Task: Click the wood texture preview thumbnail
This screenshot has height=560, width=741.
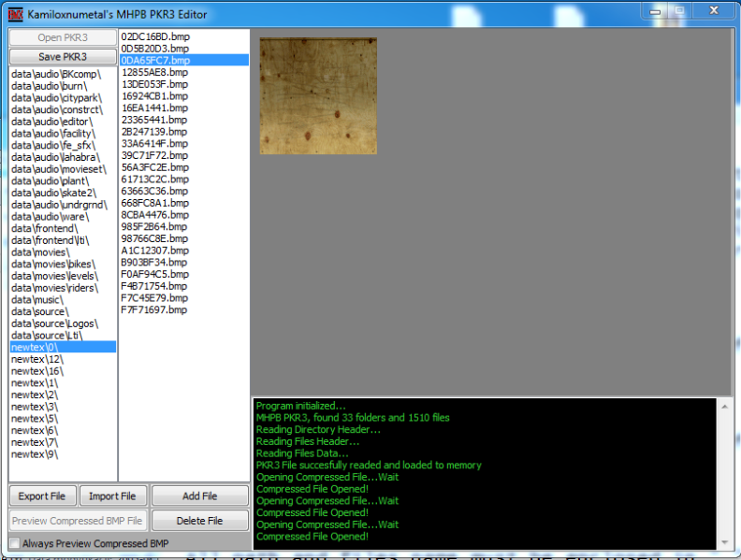Action: (318, 95)
